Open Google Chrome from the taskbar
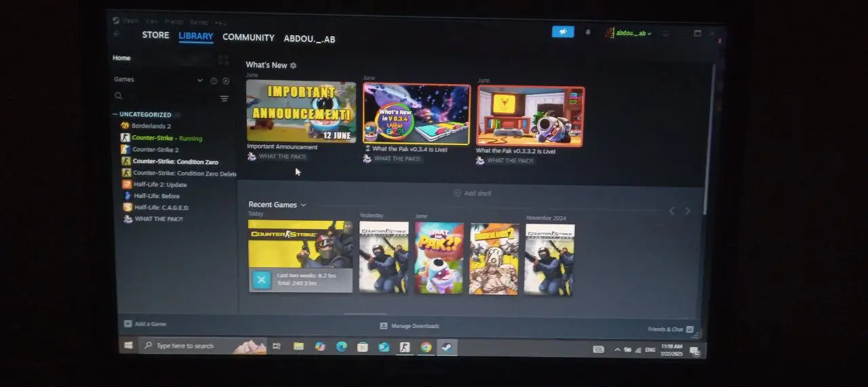The width and height of the screenshot is (868, 387). click(426, 347)
